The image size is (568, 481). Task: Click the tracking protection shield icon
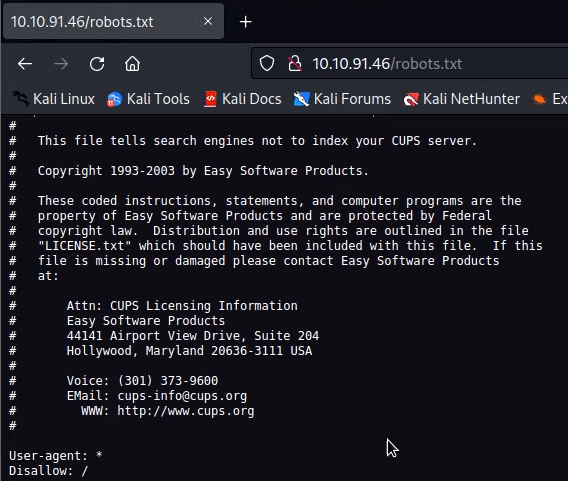(267, 63)
